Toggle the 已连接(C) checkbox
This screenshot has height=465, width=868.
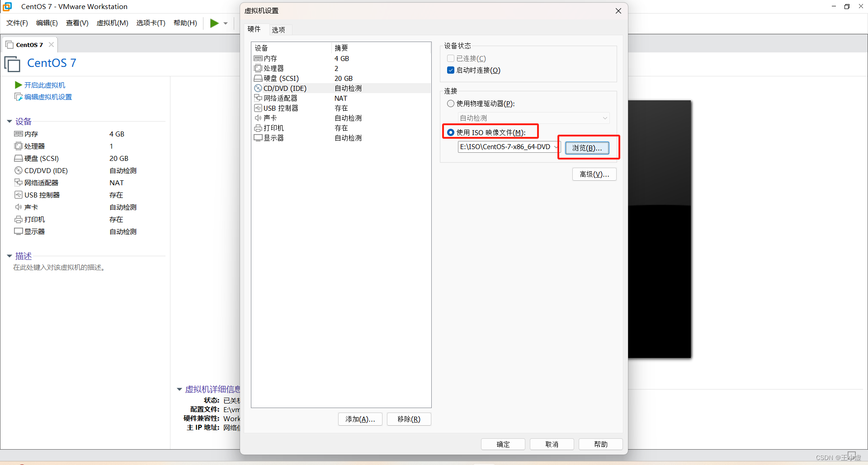point(451,58)
